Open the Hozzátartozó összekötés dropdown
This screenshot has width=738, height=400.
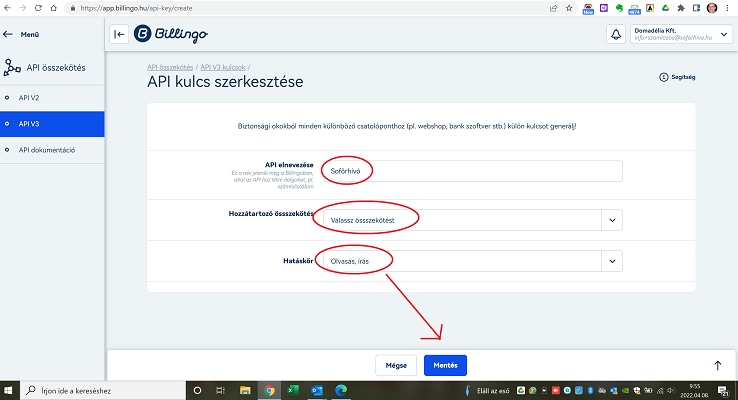click(610, 219)
